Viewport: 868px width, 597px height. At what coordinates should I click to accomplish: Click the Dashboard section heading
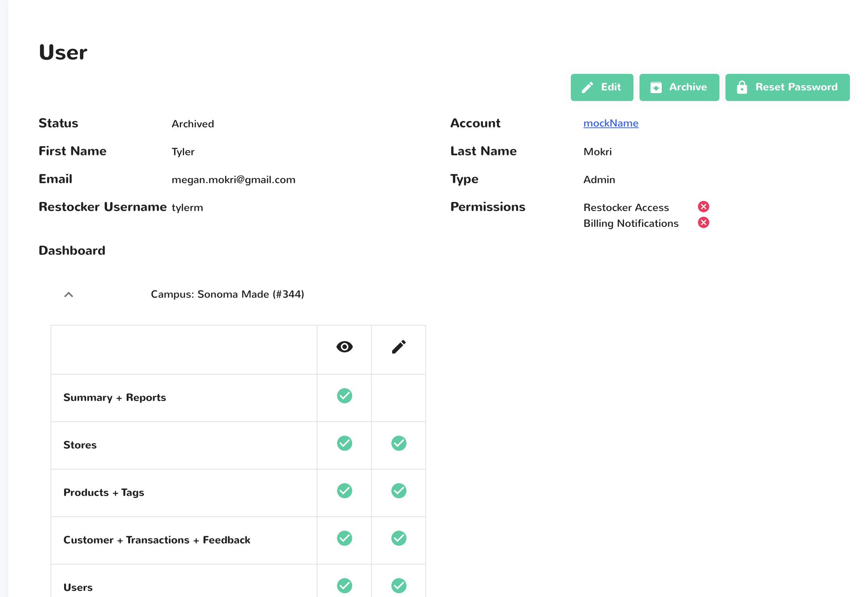(x=72, y=251)
